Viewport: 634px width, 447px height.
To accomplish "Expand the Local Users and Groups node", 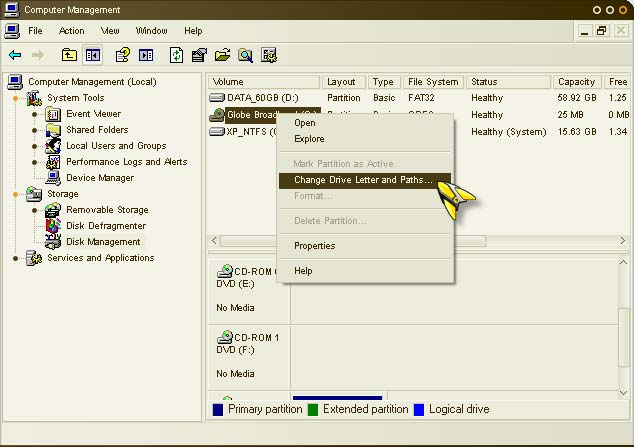I will point(35,146).
